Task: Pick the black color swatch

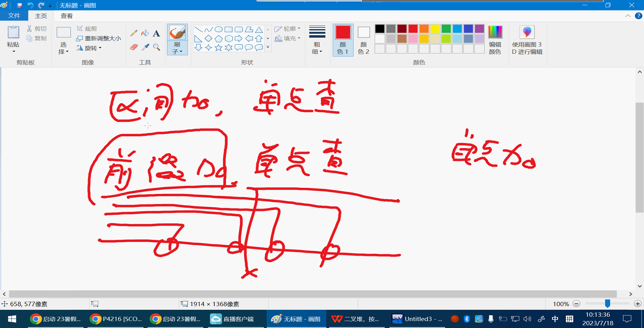Action: click(380, 29)
